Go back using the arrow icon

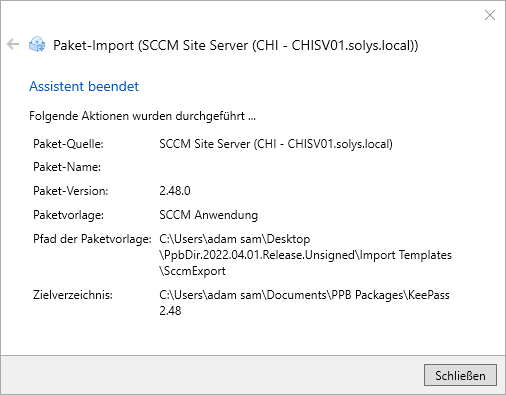13,44
